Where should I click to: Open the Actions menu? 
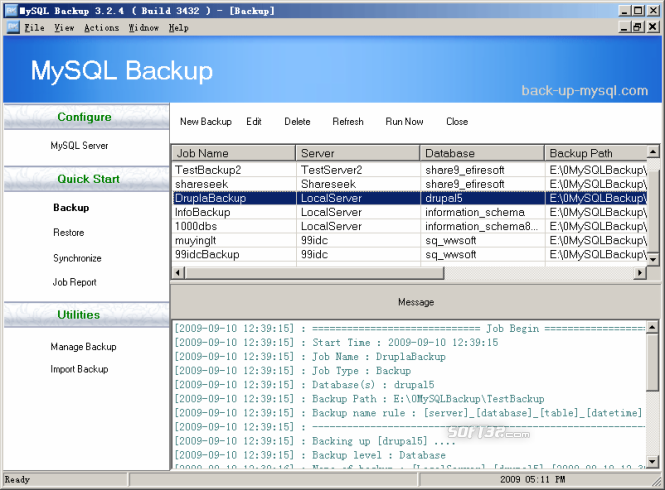[x=101, y=28]
